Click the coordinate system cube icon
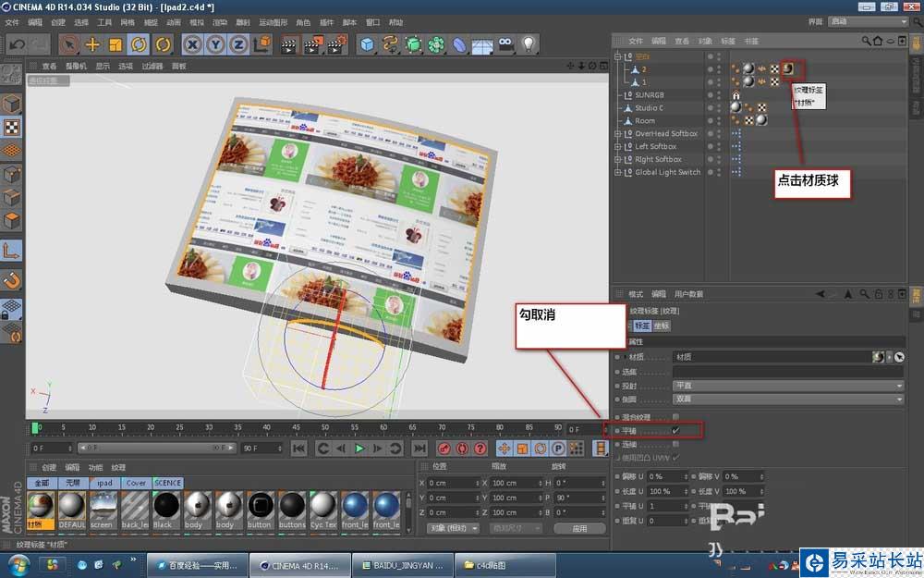The image size is (924, 578). pyautogui.click(x=262, y=44)
